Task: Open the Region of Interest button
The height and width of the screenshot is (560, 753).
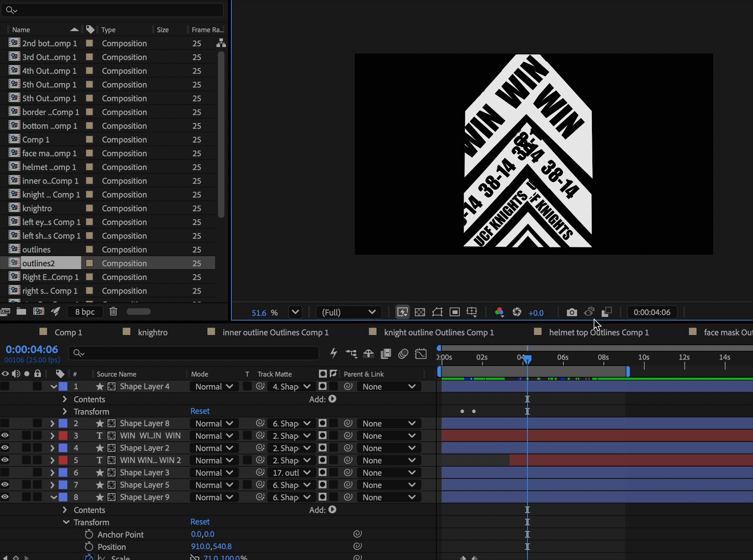Action: [455, 312]
